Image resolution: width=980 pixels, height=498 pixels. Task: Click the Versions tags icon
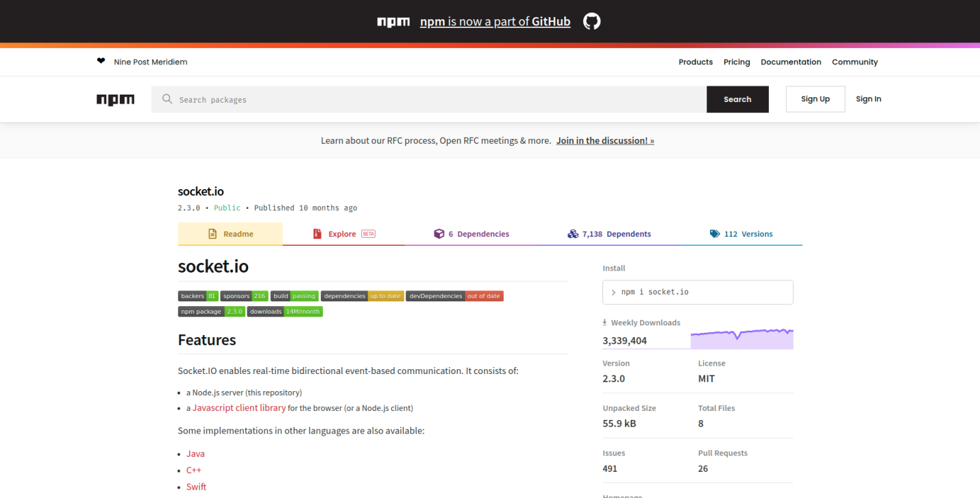715,234
